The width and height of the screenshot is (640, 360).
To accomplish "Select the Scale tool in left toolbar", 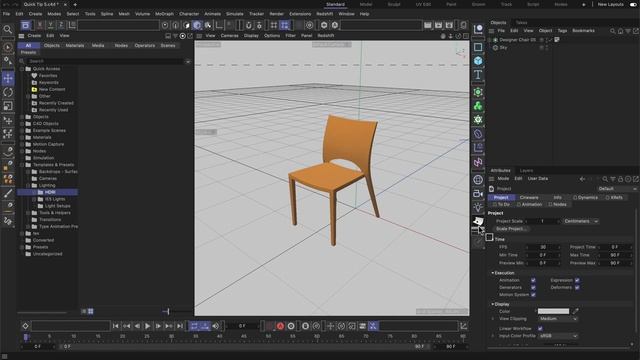I will pyautogui.click(x=8, y=106).
